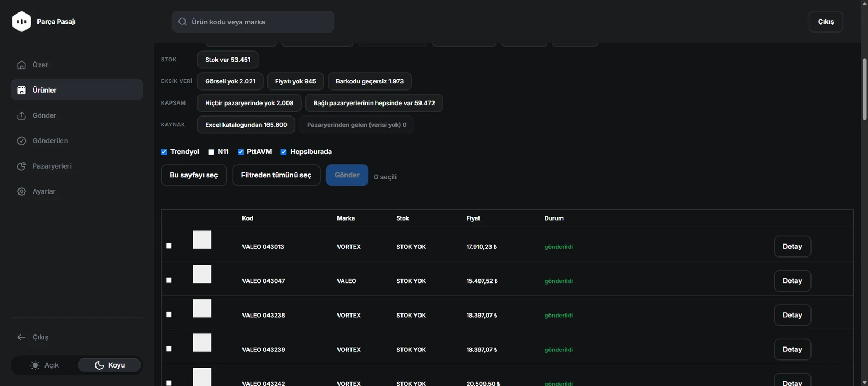Screen dimensions: 868x386
Task: Tick the checkbox for VALEO 043239
Action: click(x=169, y=349)
